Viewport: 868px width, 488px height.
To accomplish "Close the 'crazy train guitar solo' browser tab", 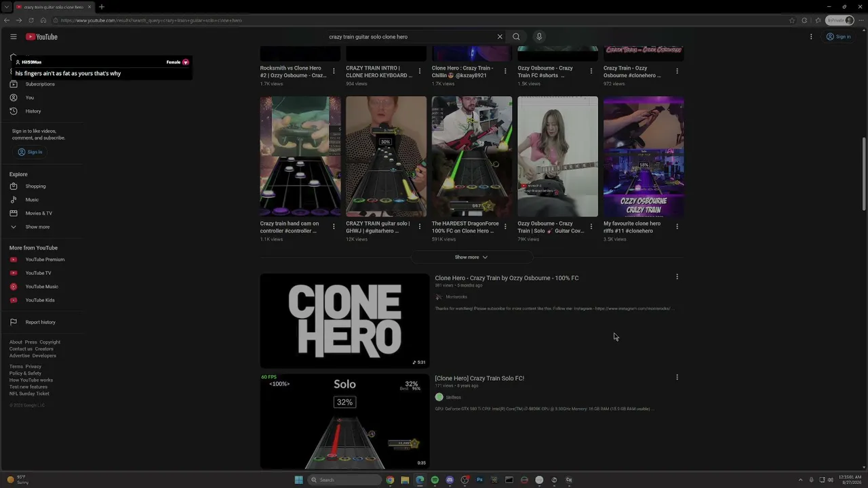I will click(90, 7).
